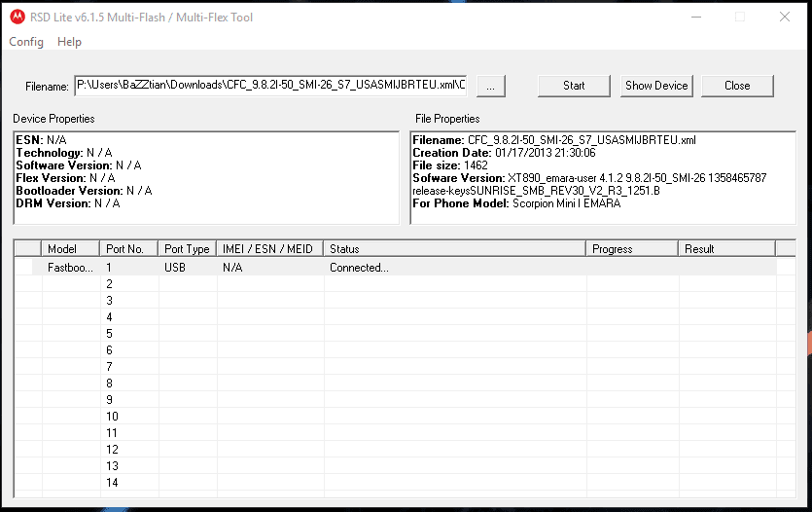Click the Flex Version: N / A line
Image resolution: width=812 pixels, height=512 pixels.
tap(66, 178)
